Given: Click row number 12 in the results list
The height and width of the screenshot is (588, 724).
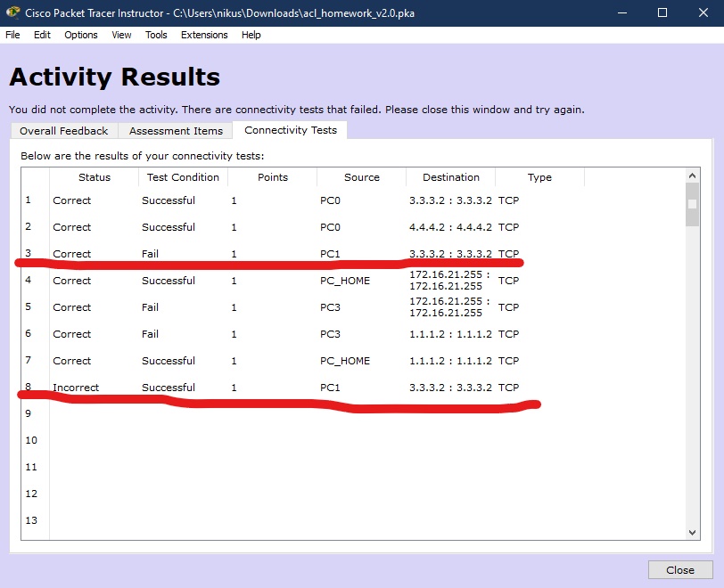Looking at the screenshot, I should (31, 494).
